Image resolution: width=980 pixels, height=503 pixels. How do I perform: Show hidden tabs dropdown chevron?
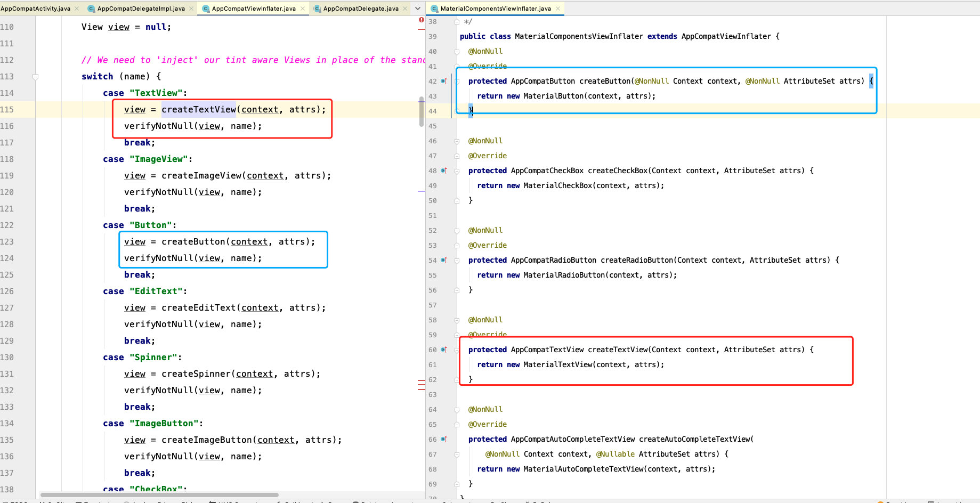[418, 9]
